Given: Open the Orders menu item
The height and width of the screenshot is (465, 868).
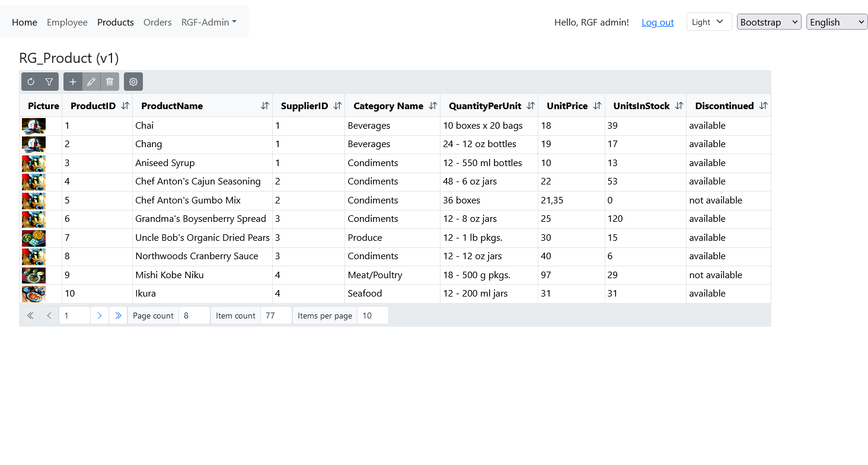Looking at the screenshot, I should click(x=157, y=22).
